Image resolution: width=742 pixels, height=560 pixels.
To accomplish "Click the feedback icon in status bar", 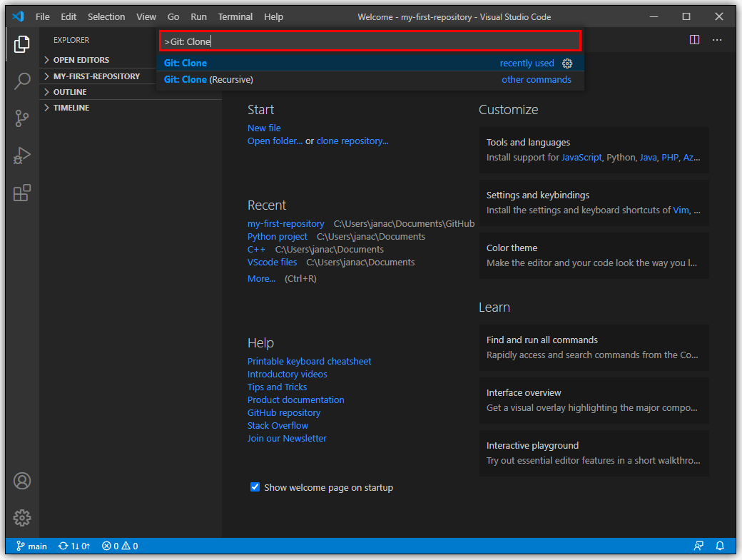I will [698, 546].
